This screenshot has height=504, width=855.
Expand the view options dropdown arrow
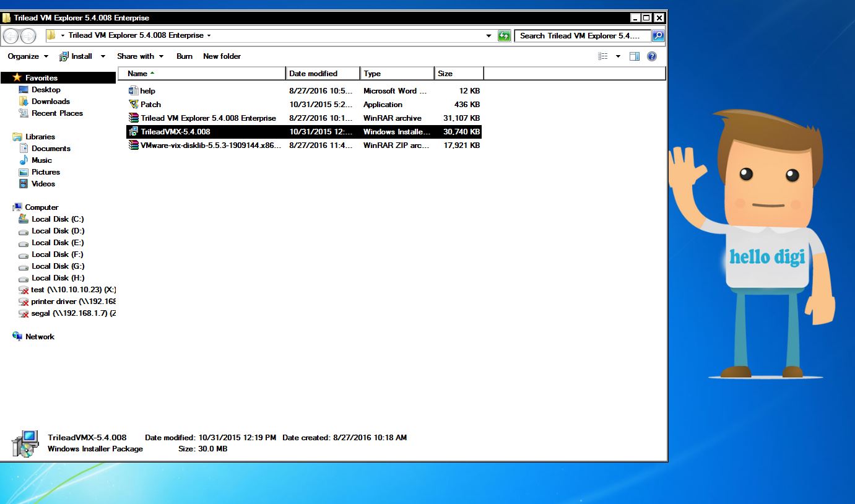tap(618, 56)
